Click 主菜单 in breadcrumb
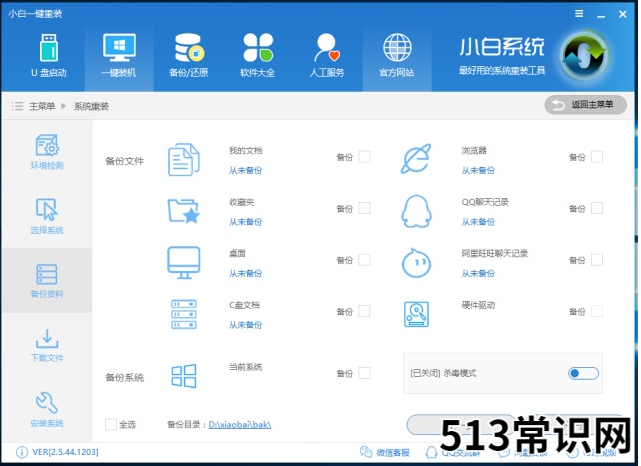641x466 pixels. pos(42,106)
